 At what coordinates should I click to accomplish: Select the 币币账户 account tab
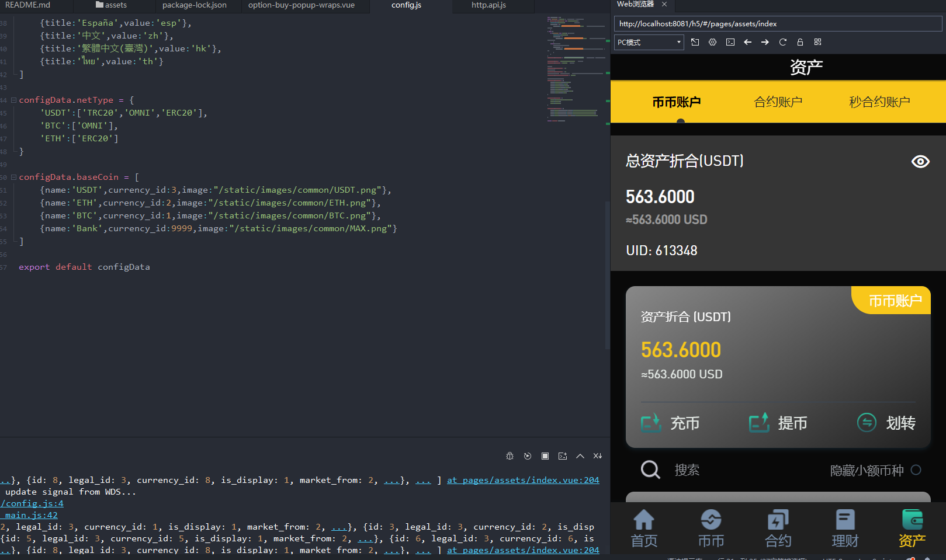tap(677, 102)
